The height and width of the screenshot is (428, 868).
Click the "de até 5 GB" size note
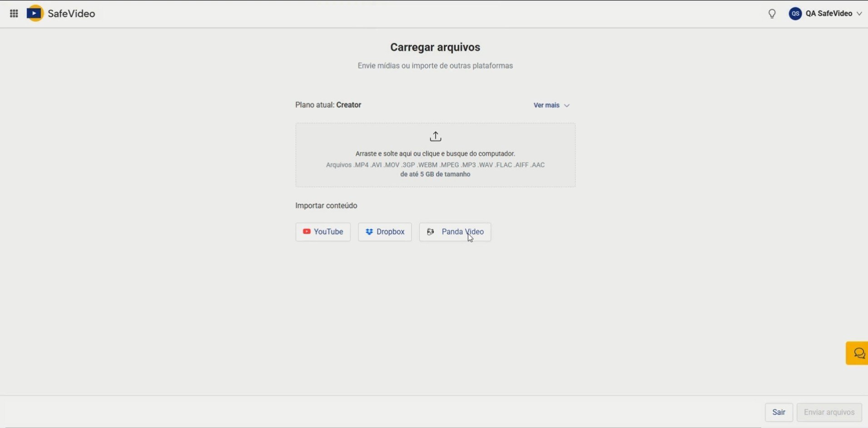click(x=435, y=174)
